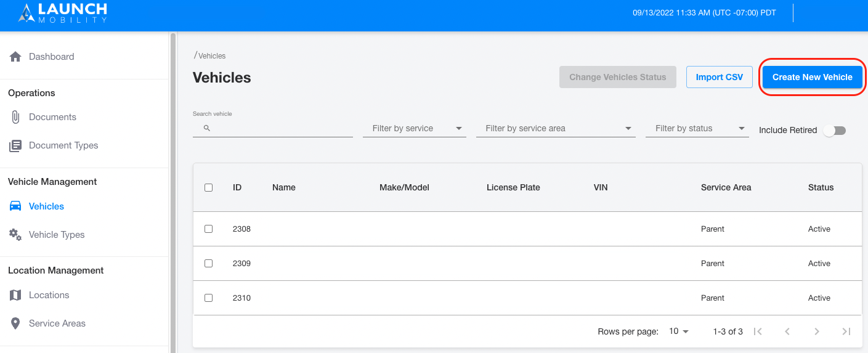Click the Launch Mobility logo
The width and height of the screenshot is (868, 353).
point(63,13)
